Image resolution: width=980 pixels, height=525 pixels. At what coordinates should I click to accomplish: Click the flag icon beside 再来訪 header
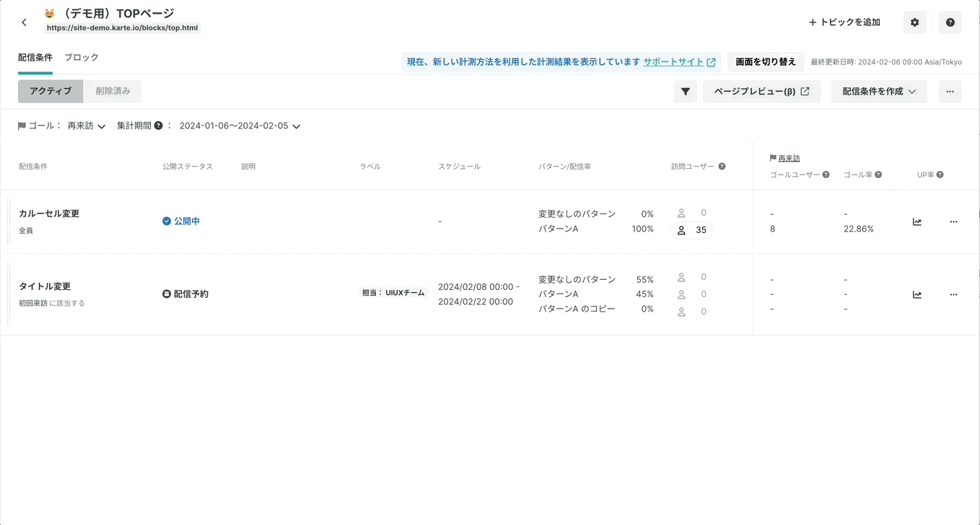pyautogui.click(x=773, y=158)
